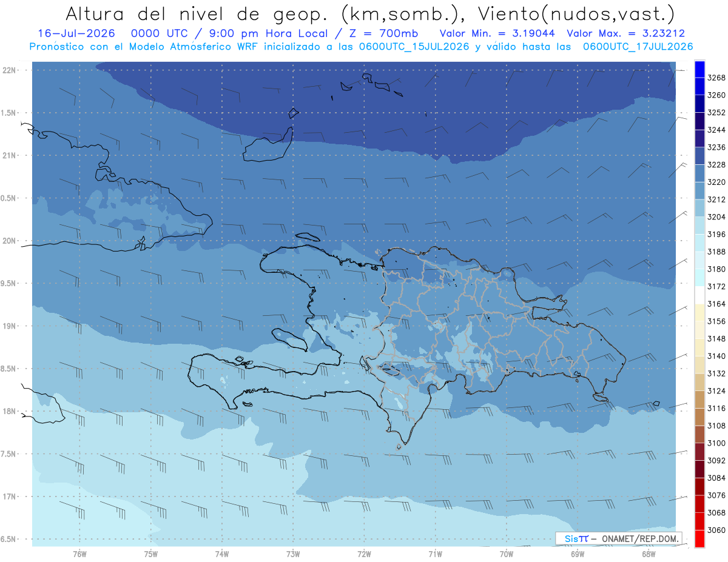Click the '20N' latitude label
Image resolution: width=728 pixels, height=562 pixels.
(9, 241)
